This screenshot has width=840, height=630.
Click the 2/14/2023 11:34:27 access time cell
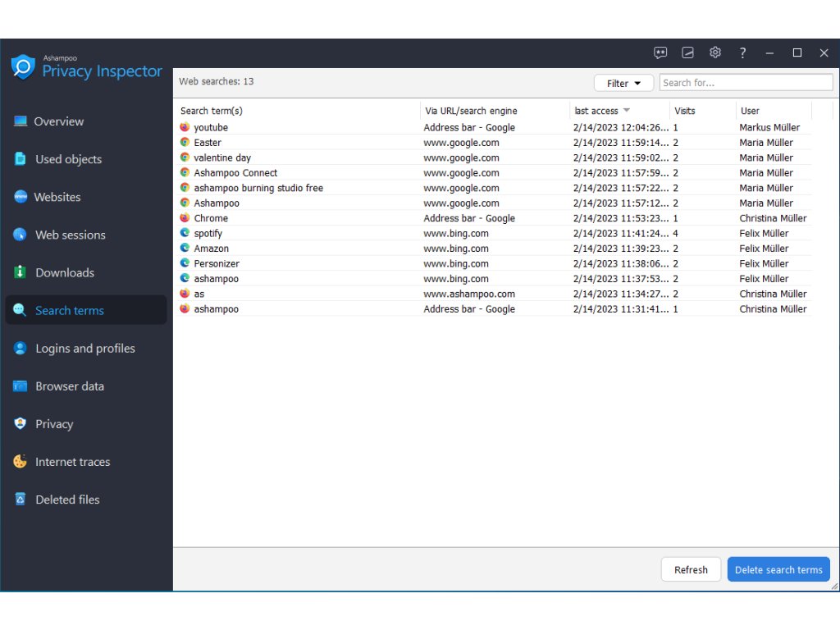pyautogui.click(x=621, y=294)
